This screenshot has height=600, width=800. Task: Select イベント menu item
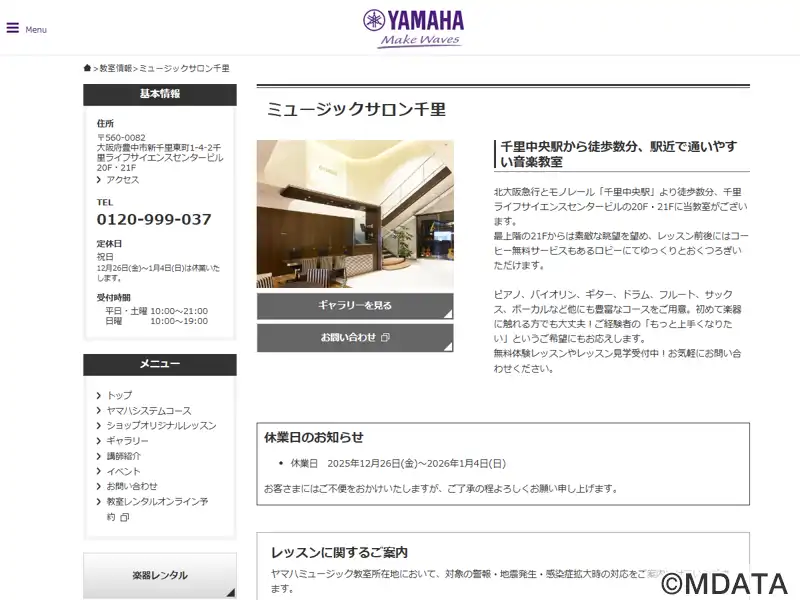123,471
